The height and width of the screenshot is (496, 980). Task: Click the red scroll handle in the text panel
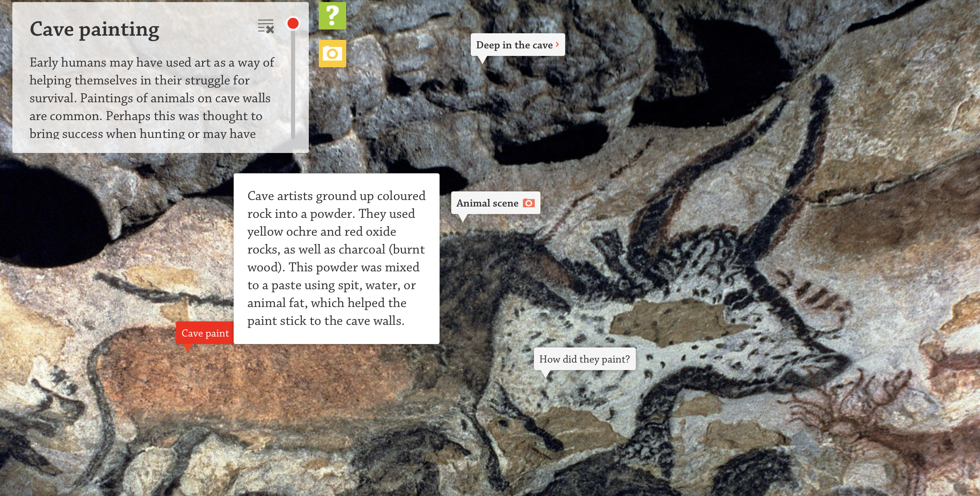click(293, 23)
